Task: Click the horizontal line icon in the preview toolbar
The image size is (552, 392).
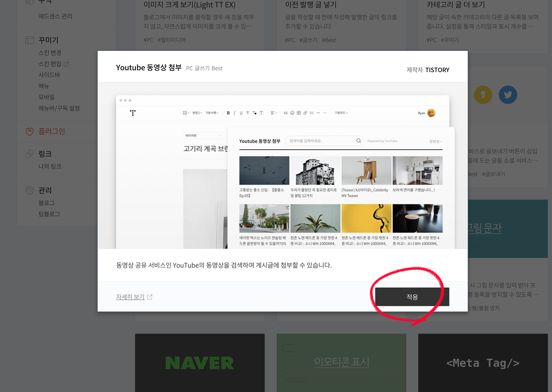Action: (318, 113)
